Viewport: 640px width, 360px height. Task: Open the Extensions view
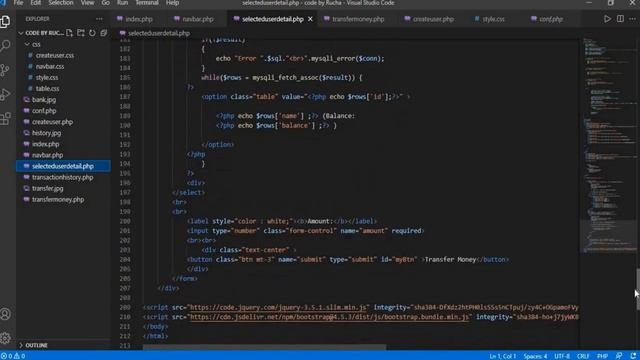[x=5, y=119]
